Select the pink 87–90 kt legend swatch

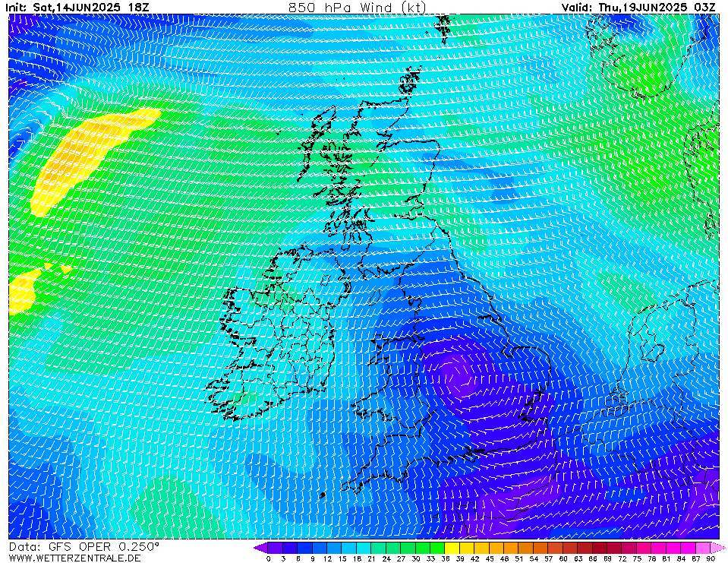[x=703, y=548]
